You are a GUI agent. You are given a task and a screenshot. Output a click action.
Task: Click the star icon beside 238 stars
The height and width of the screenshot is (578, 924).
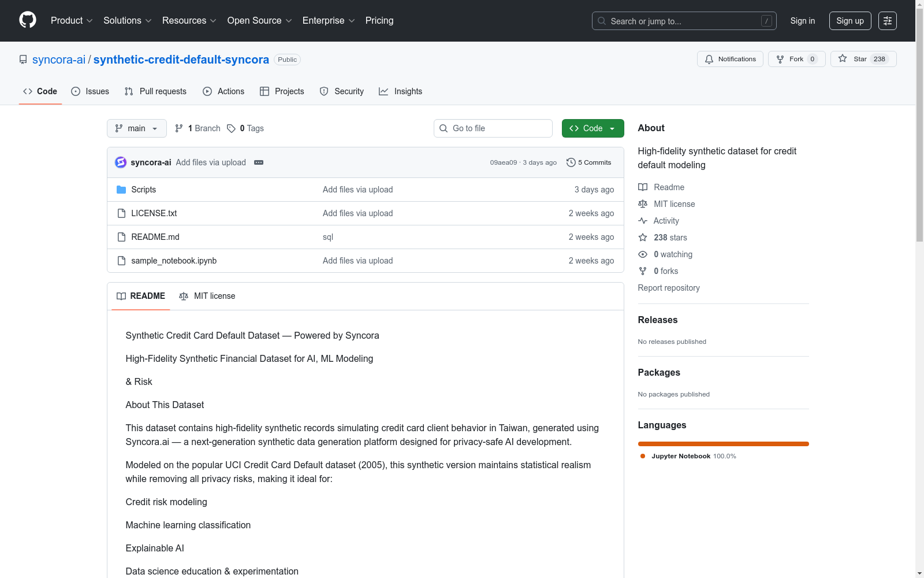(643, 238)
